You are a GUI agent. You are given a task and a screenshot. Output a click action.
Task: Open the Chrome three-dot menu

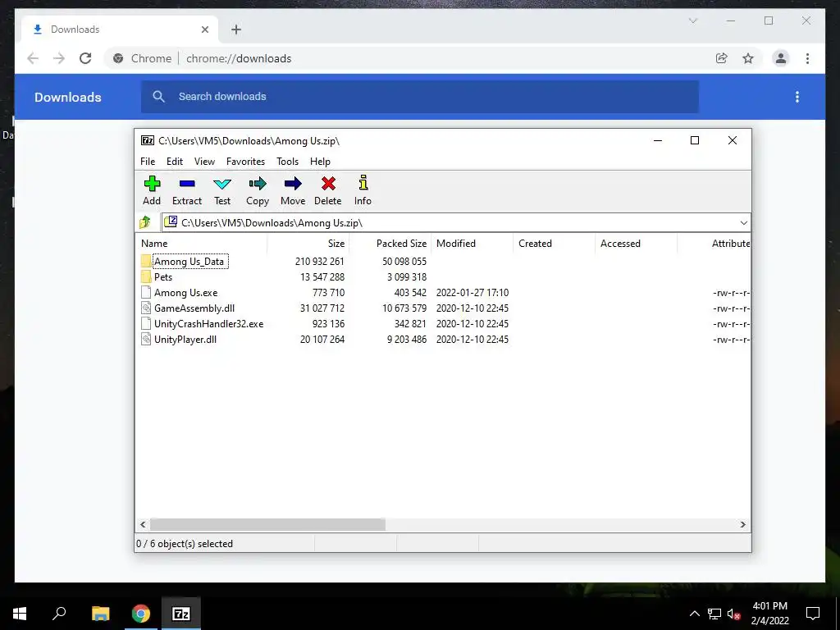[x=807, y=58]
